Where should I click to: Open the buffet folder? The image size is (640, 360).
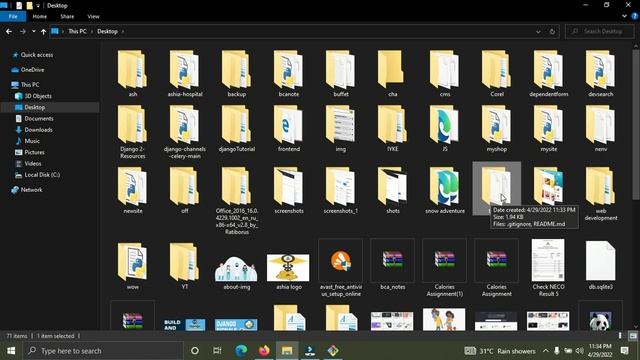[340, 73]
